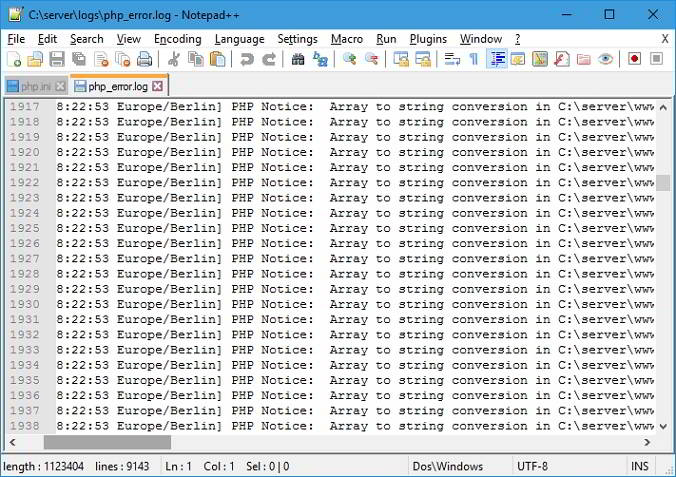
Task: Click the vertical scrollbar down arrow
Action: 663,427
